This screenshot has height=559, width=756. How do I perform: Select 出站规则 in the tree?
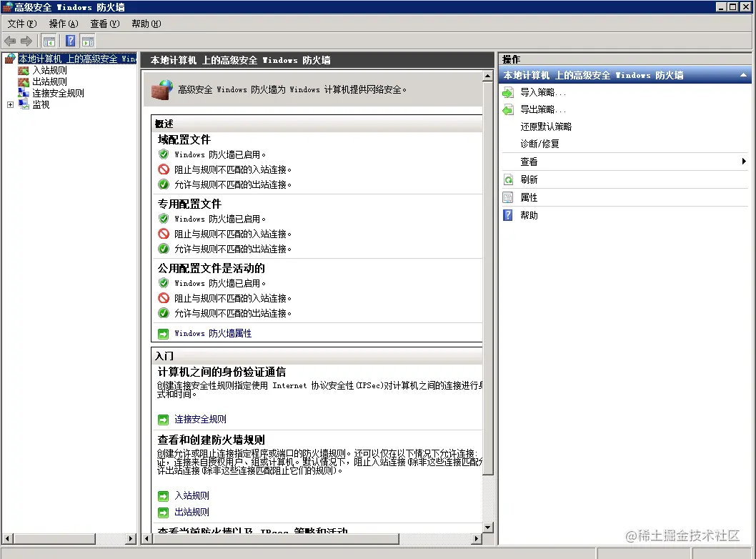coord(49,82)
